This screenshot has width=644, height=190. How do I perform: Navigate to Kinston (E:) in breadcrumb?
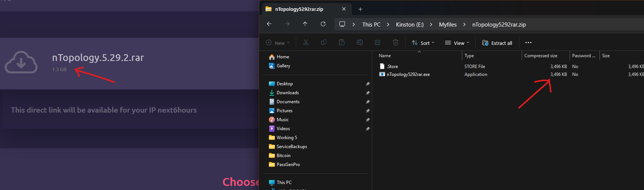point(410,25)
